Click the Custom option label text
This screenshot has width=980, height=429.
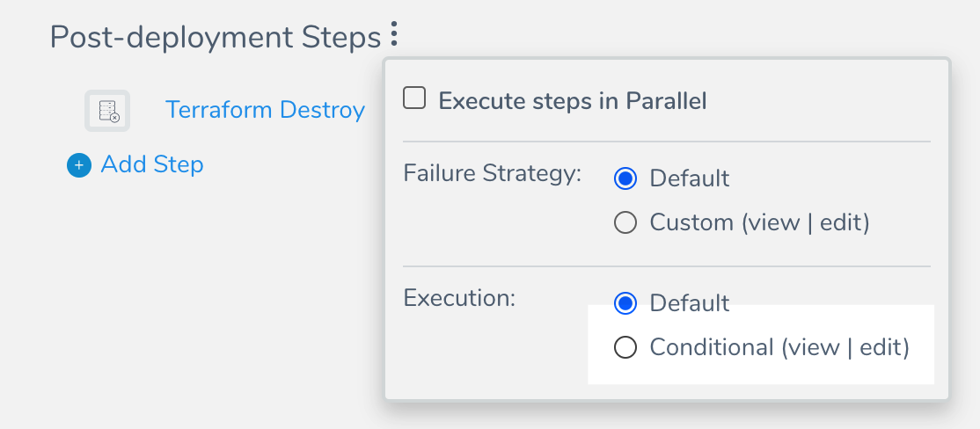(691, 222)
